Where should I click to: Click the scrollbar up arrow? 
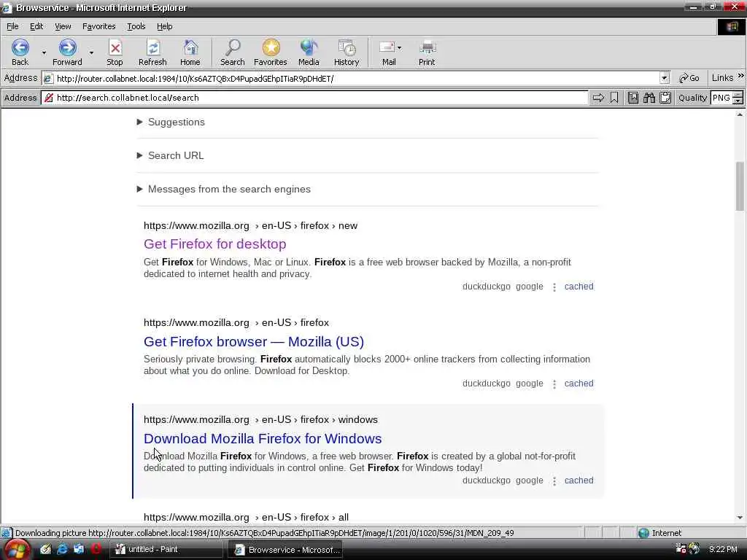click(740, 114)
